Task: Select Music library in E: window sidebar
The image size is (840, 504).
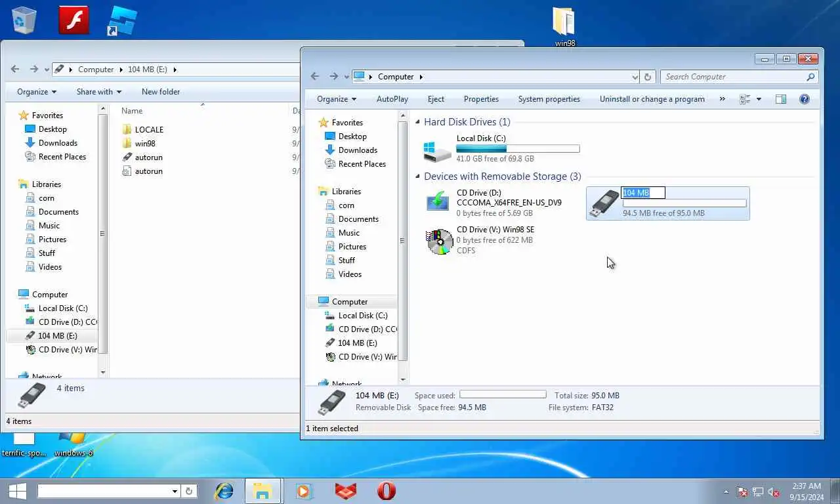Action: [x=49, y=226]
